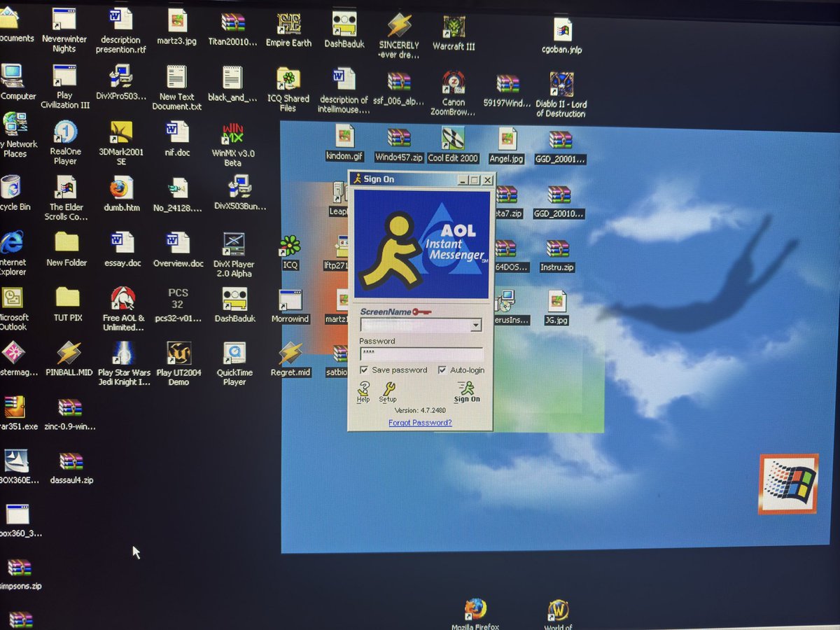Select the Warcraft III desktop icon
Viewport: 840px width, 630px height.
[454, 27]
